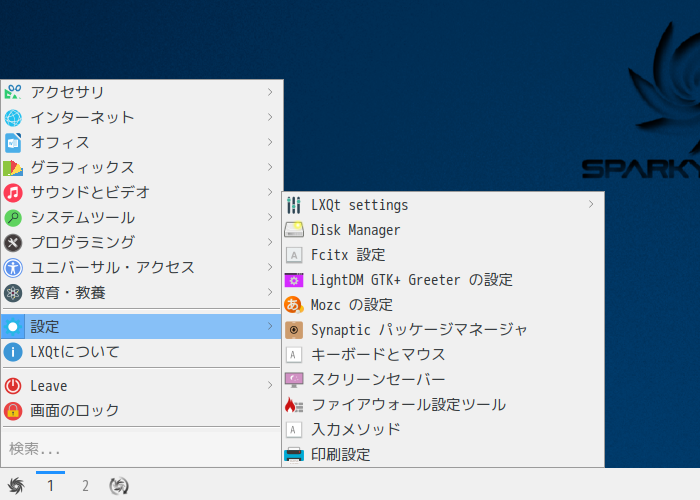Screen dimensions: 700x500
Task: Click the LXQtについて label
Action: [x=75, y=352]
